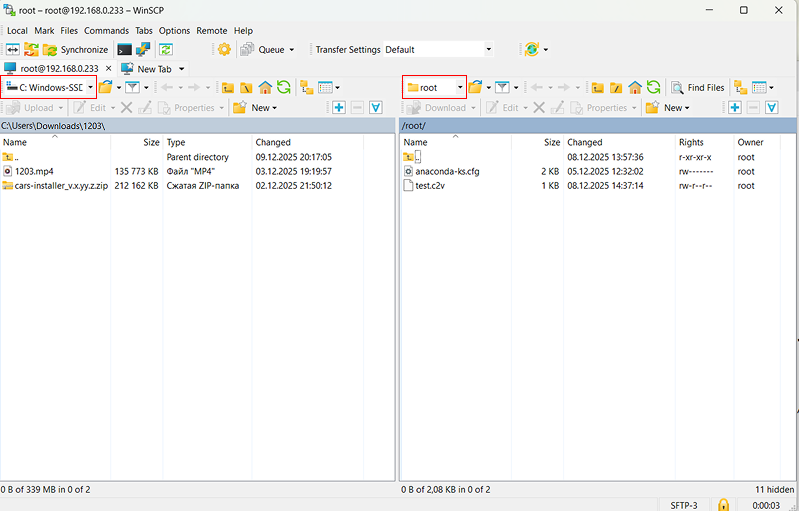The height and width of the screenshot is (511, 799).
Task: Click local panel Select Files plus icon
Action: [339, 107]
